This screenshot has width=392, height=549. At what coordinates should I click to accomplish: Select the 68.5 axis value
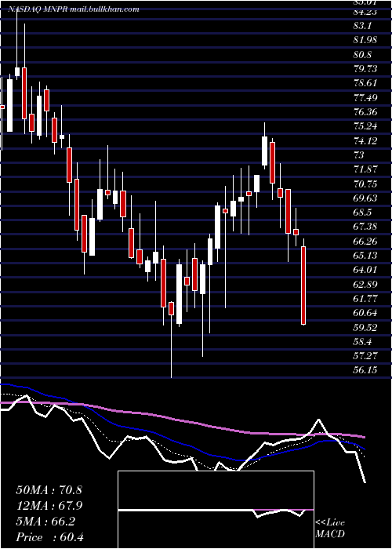click(x=362, y=213)
